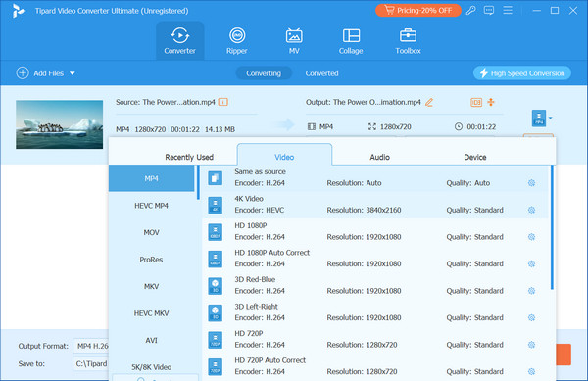The image size is (588, 381).
Task: Choose MOV in format list
Action: tap(152, 232)
